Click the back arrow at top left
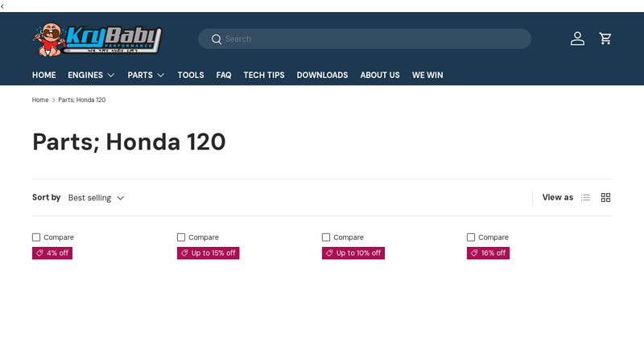644x362 pixels. click(3, 6)
